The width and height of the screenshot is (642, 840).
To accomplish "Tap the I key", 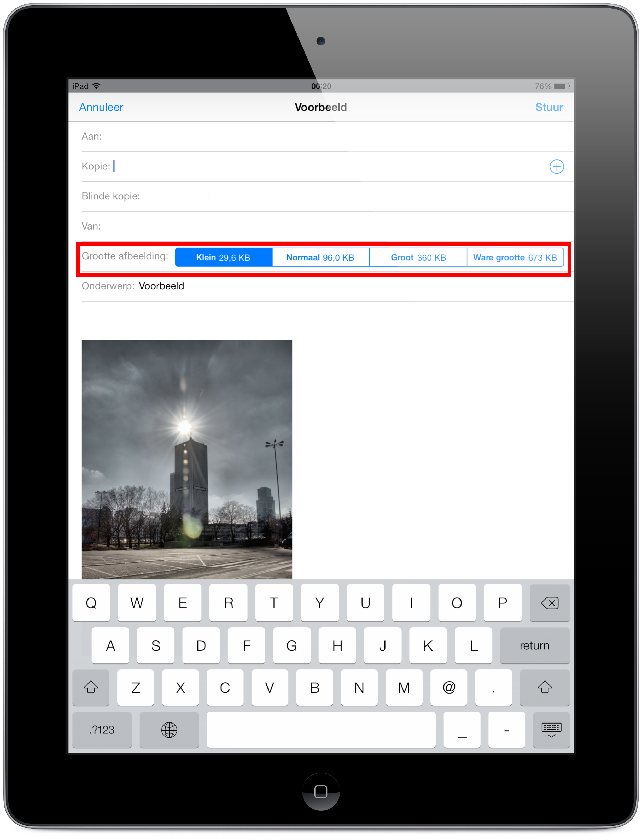I will (x=411, y=603).
